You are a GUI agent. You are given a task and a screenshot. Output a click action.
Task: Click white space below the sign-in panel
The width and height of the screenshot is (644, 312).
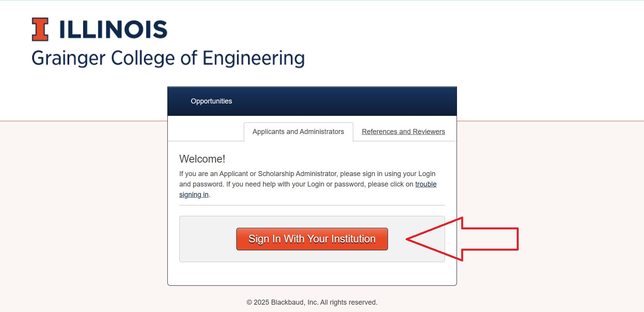pos(312,274)
